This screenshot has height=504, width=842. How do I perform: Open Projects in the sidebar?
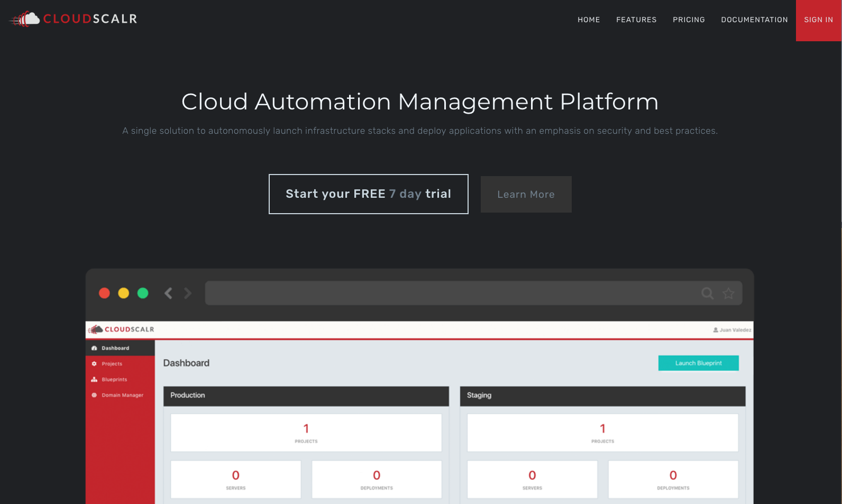tap(120, 364)
